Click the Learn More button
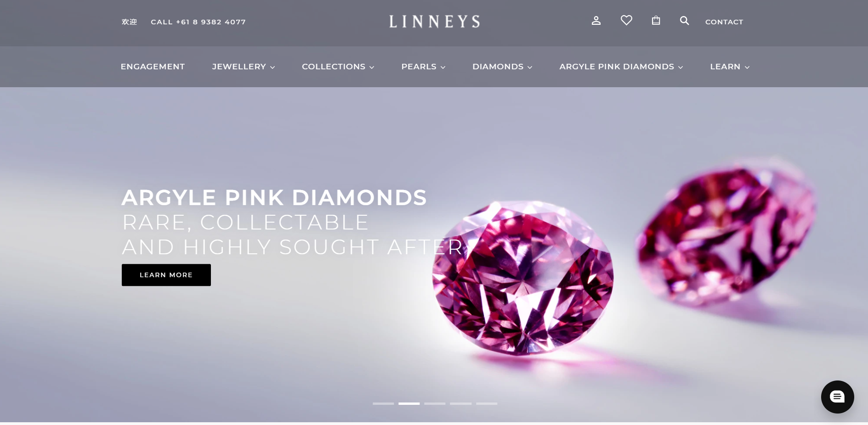 [x=166, y=275]
